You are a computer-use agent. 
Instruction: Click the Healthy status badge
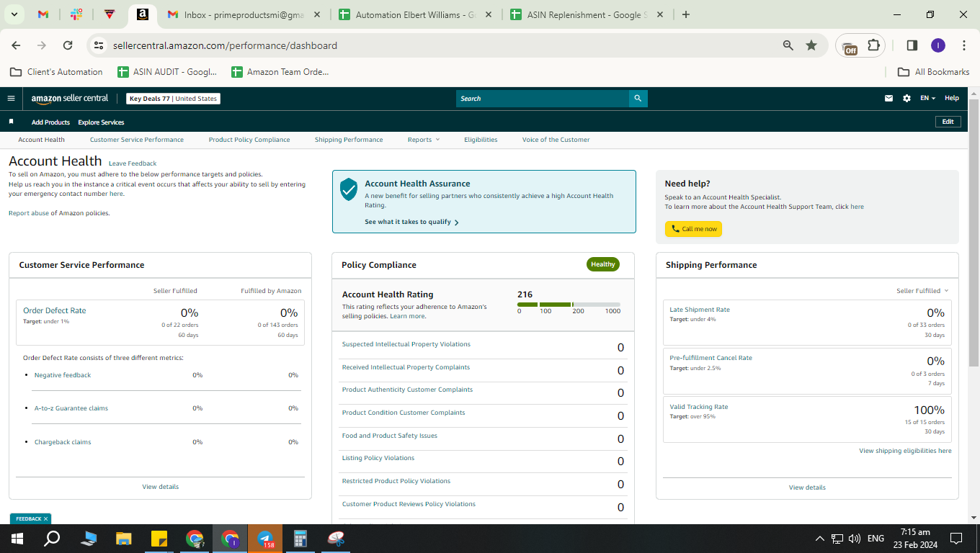tap(603, 264)
